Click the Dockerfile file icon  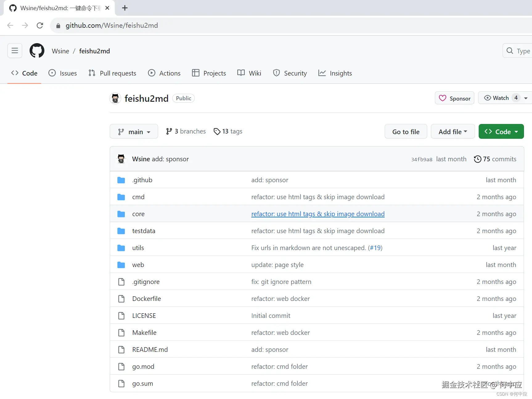click(x=121, y=299)
